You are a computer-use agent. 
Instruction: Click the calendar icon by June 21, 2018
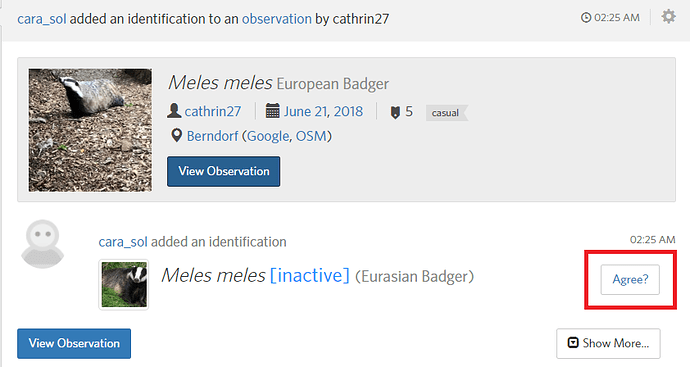[x=272, y=111]
